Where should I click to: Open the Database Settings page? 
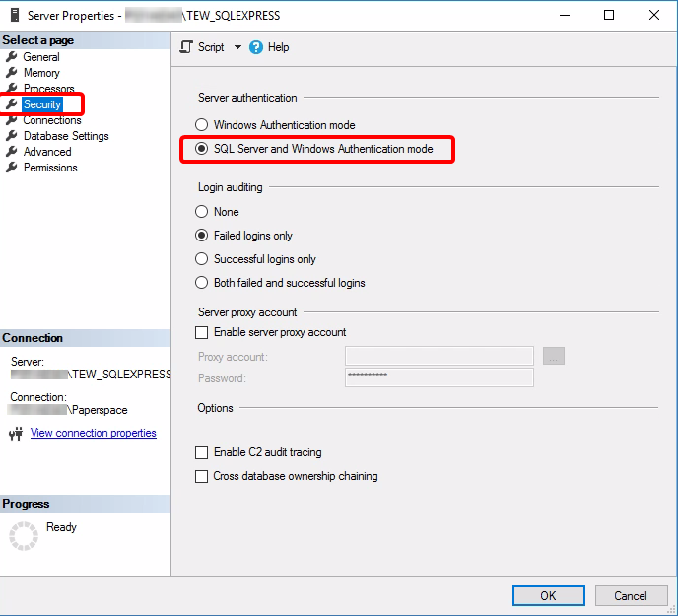tap(66, 136)
